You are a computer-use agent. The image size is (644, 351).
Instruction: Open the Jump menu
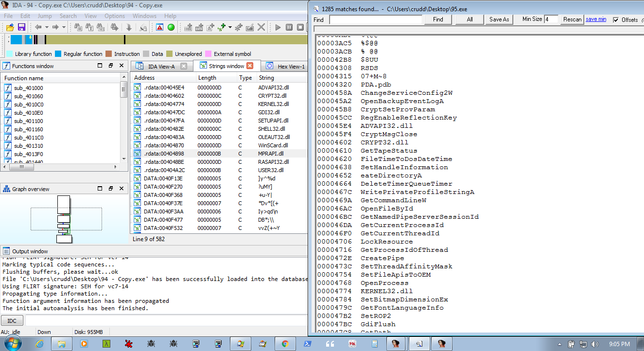45,16
